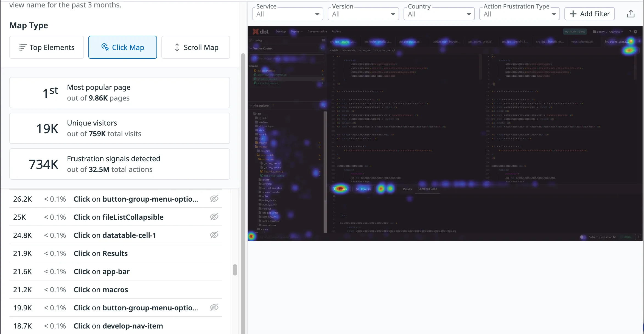Select the Top Elements map type
Viewport: 644px width, 334px height.
pos(47,47)
